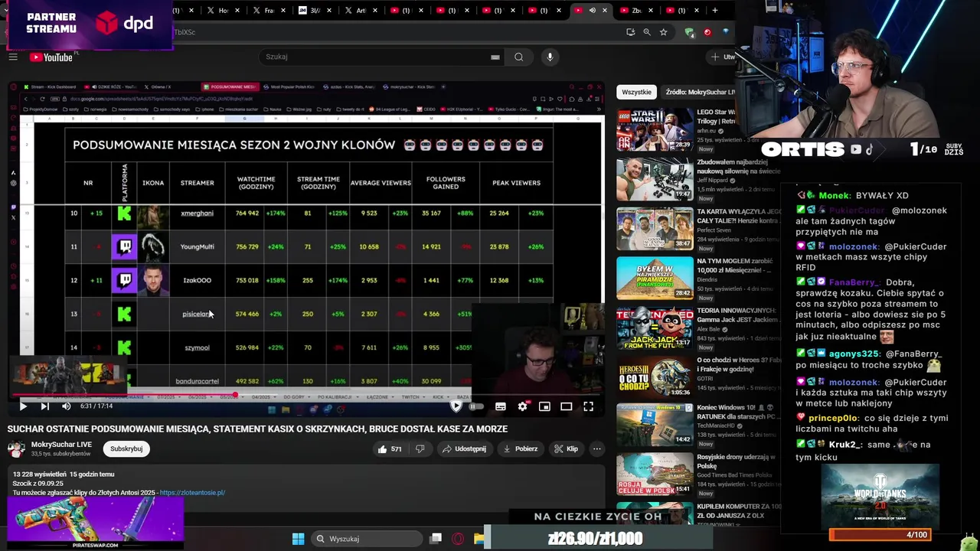Switch to the 'Arti' X tab
The height and width of the screenshot is (551, 980).
pyautogui.click(x=361, y=11)
